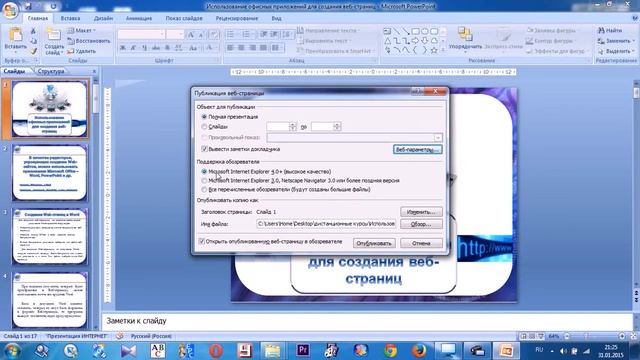640x360 pixels.
Task: Click the Обзор browse button
Action: pos(421,224)
